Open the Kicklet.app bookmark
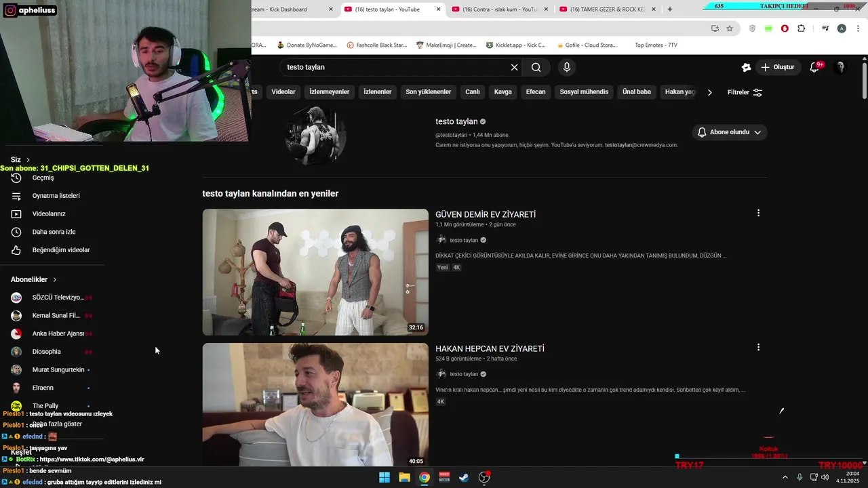 pyautogui.click(x=515, y=45)
